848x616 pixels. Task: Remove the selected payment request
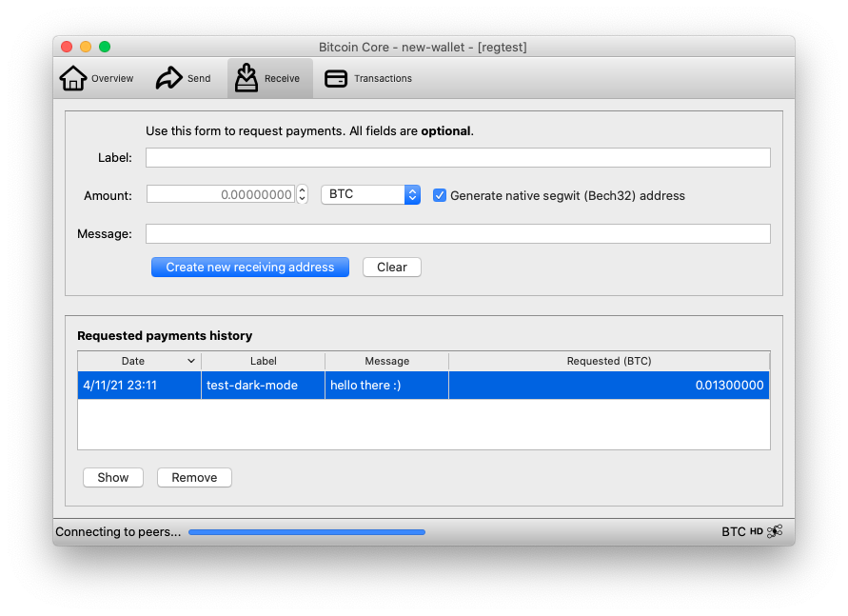click(x=194, y=478)
